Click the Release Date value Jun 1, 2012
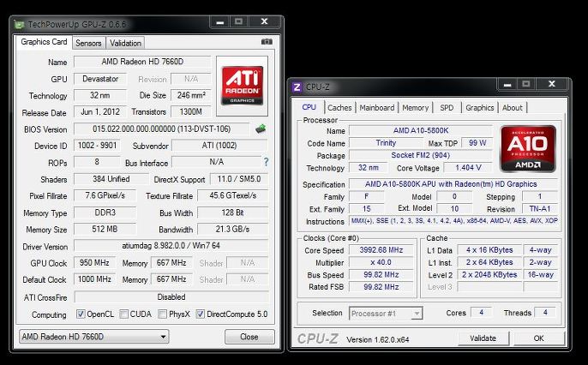Image resolution: width=588 pixels, height=365 pixels. tap(100, 111)
